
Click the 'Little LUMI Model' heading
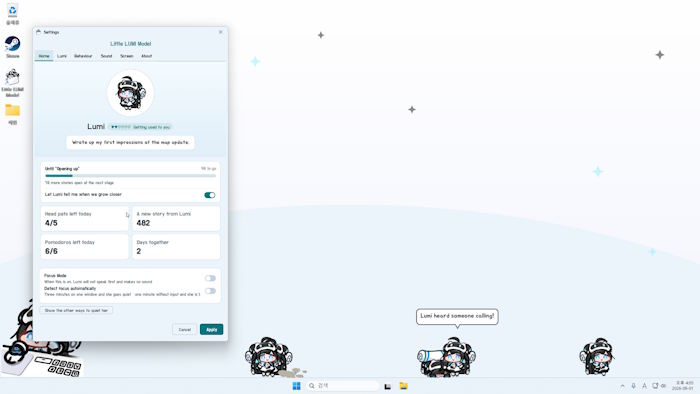[130, 44]
